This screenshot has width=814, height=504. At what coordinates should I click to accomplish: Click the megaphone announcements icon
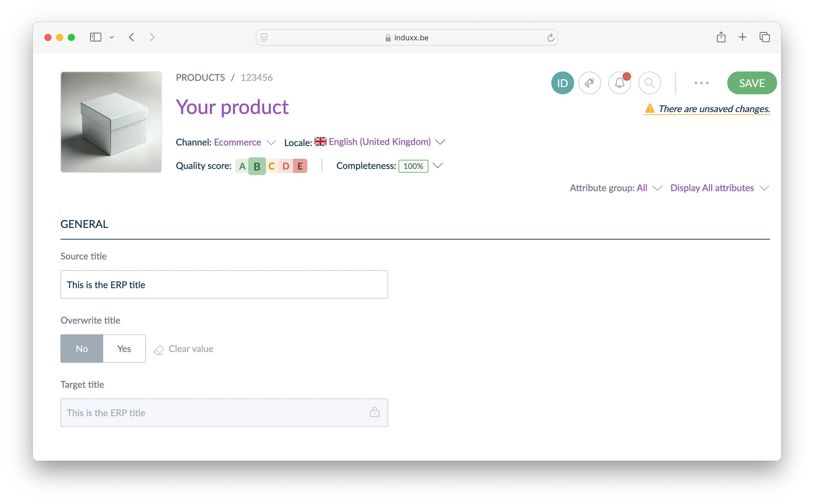[x=589, y=83]
